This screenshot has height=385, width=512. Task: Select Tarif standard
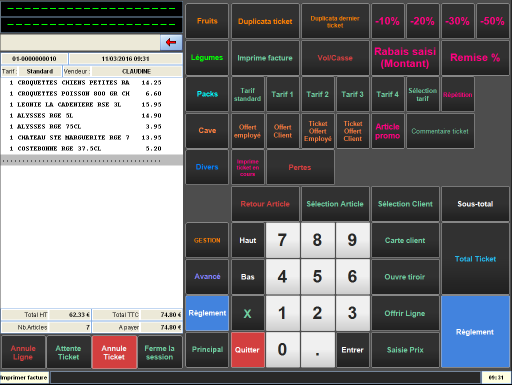[x=248, y=94]
